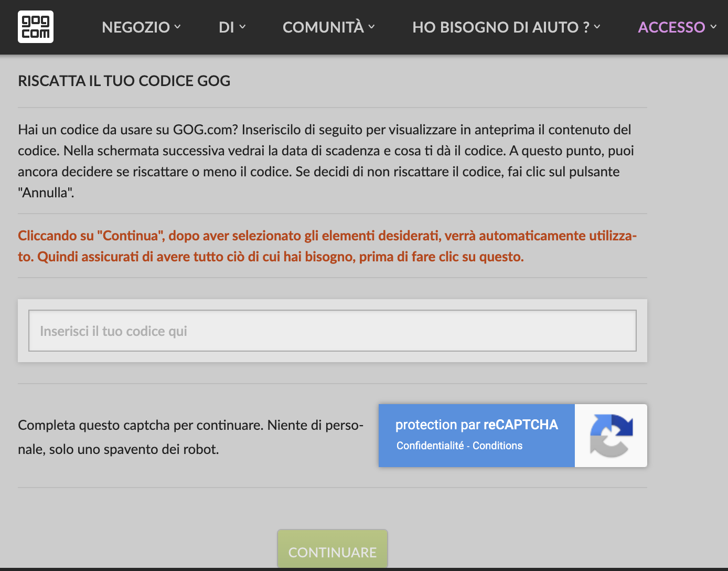Click the orange 'Cliccando su Continua' warning text

pyautogui.click(x=327, y=246)
